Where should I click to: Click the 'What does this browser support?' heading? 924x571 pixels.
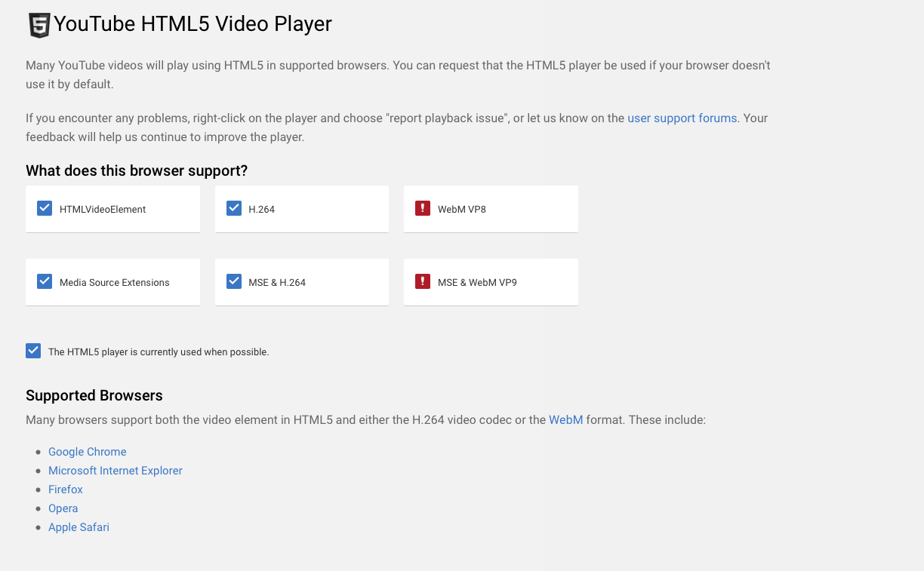pos(137,171)
